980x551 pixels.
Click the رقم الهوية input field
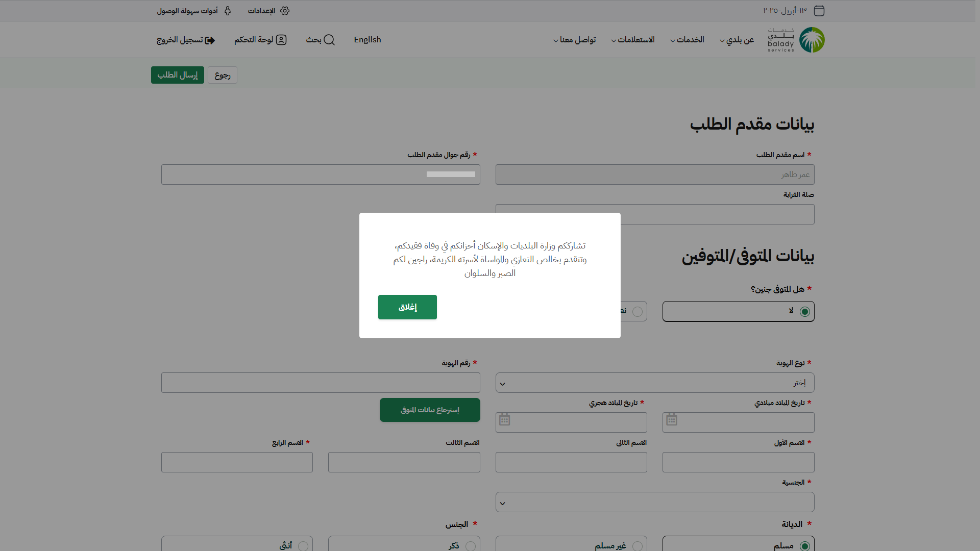coord(321,383)
